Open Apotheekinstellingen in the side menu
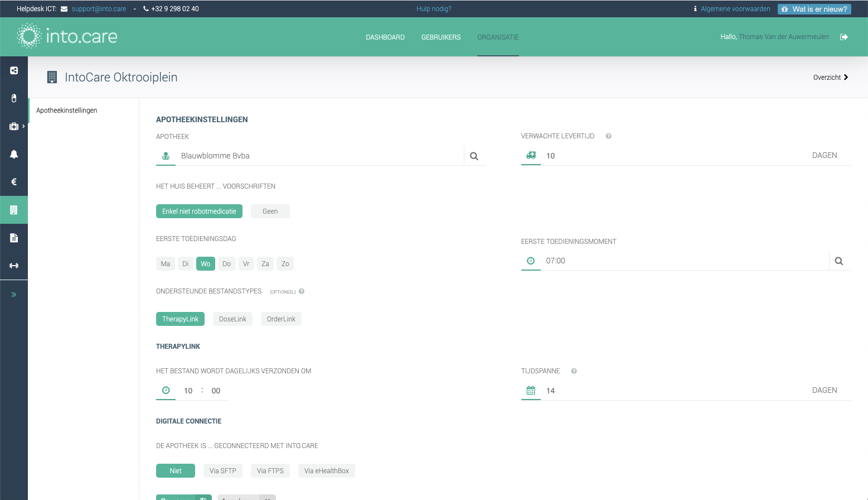The image size is (868, 500). click(x=67, y=110)
